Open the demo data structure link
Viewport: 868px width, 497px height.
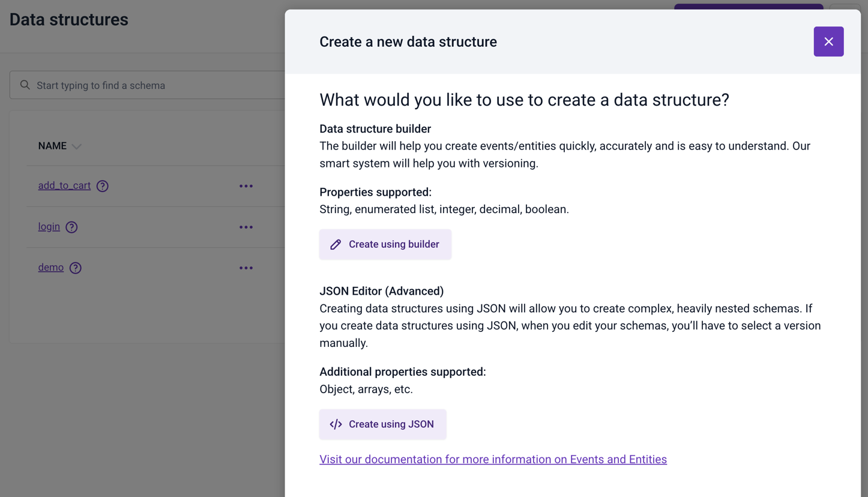point(51,267)
